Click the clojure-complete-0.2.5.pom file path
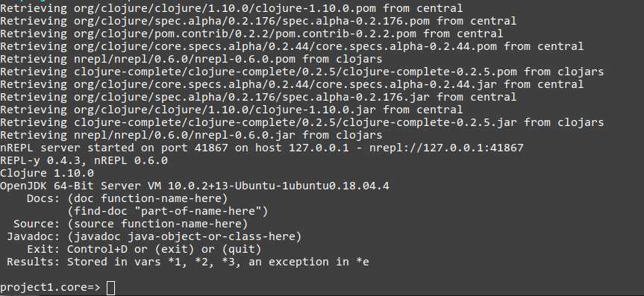 (296, 72)
